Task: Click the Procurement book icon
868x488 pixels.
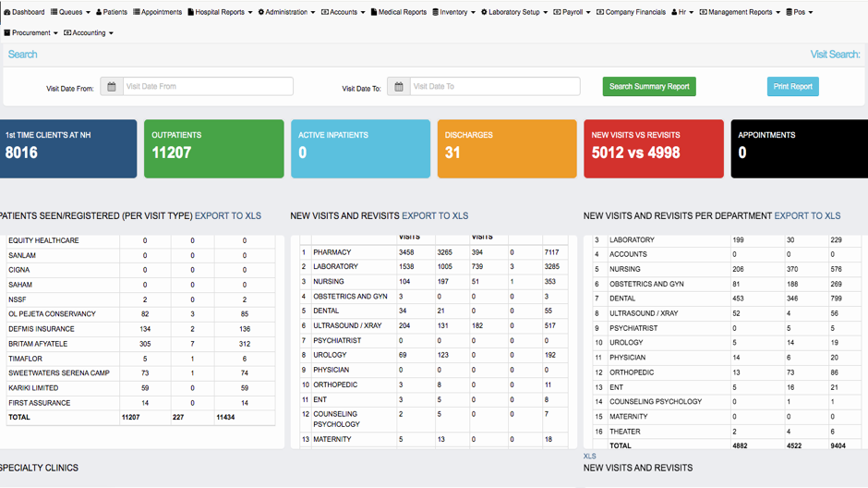Action: pos(7,33)
